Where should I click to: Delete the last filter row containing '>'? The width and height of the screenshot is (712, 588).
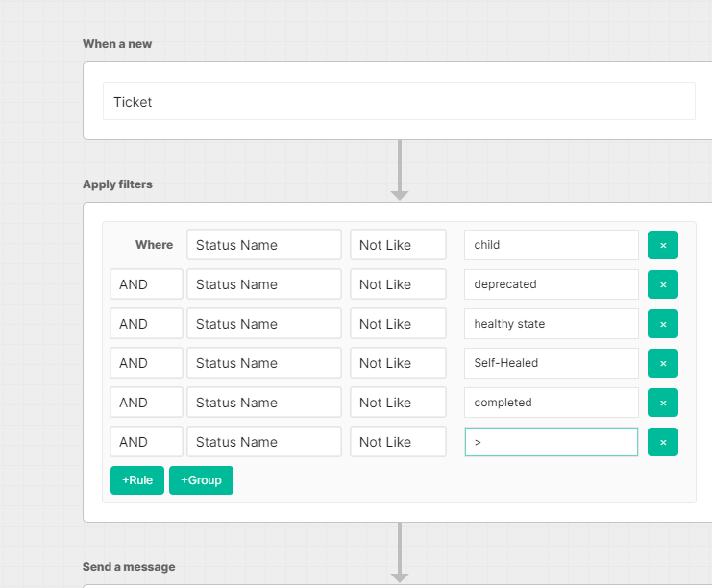(x=662, y=442)
